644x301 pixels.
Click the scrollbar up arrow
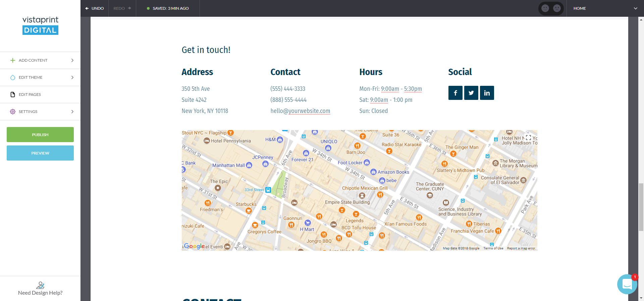pyautogui.click(x=641, y=19)
